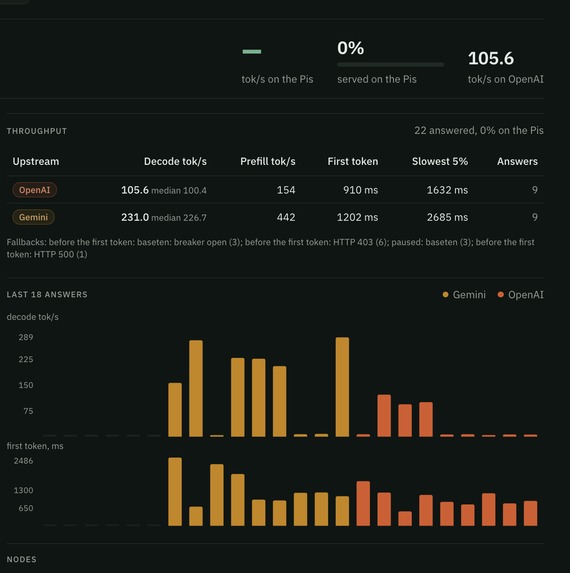This screenshot has width=570, height=573.
Task: Click the tallest Gemini decode bar
Action: tap(342, 387)
